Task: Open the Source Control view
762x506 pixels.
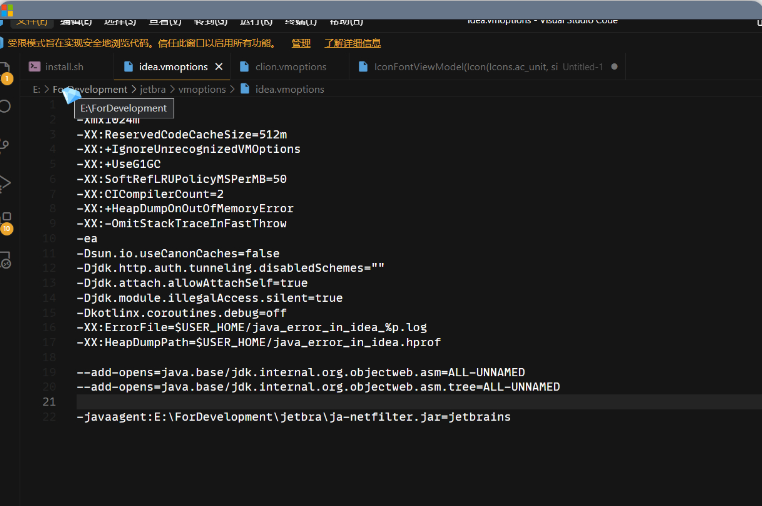Action: pyautogui.click(x=6, y=145)
